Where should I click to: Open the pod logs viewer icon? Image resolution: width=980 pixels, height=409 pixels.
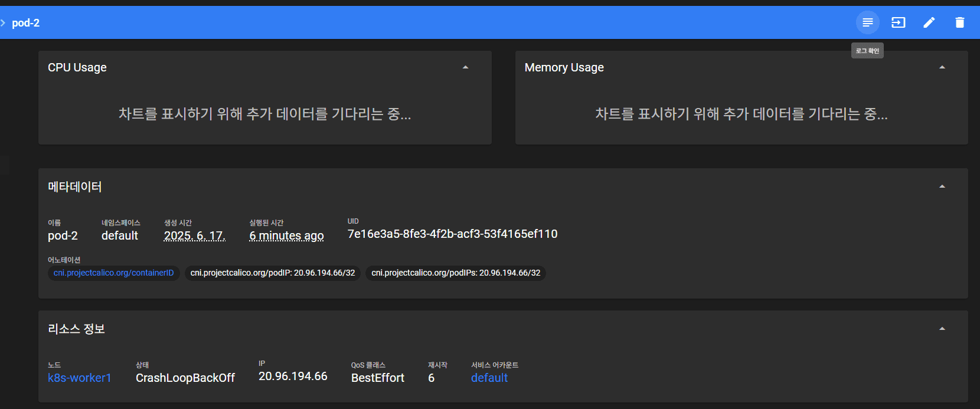point(867,22)
